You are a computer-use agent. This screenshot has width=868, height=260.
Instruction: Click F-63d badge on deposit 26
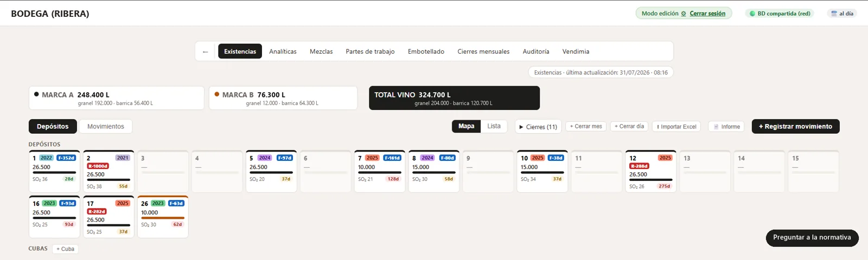pos(176,204)
